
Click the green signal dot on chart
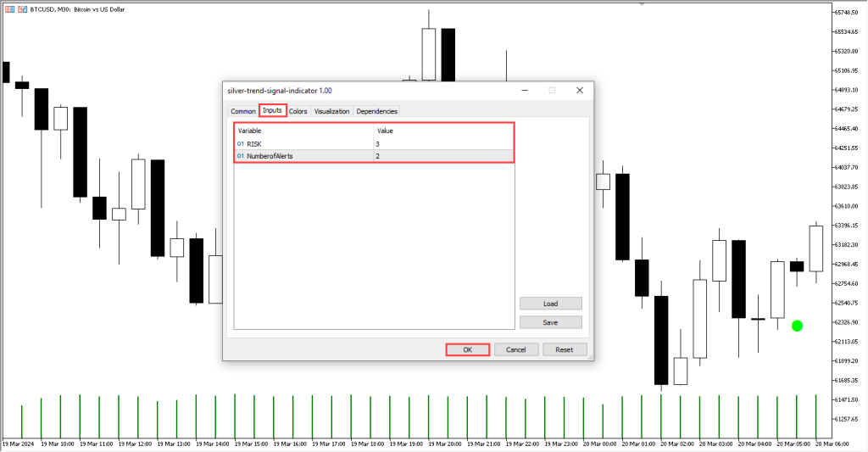pyautogui.click(x=797, y=326)
